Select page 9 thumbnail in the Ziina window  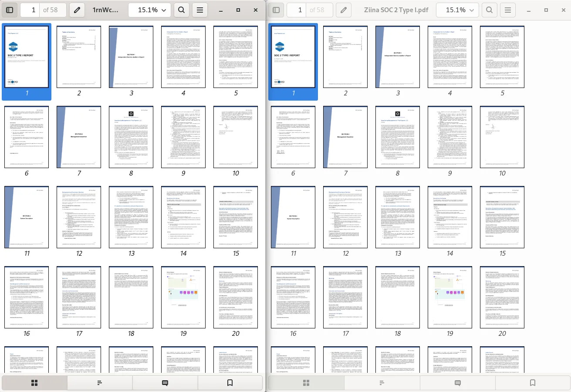tap(450, 137)
